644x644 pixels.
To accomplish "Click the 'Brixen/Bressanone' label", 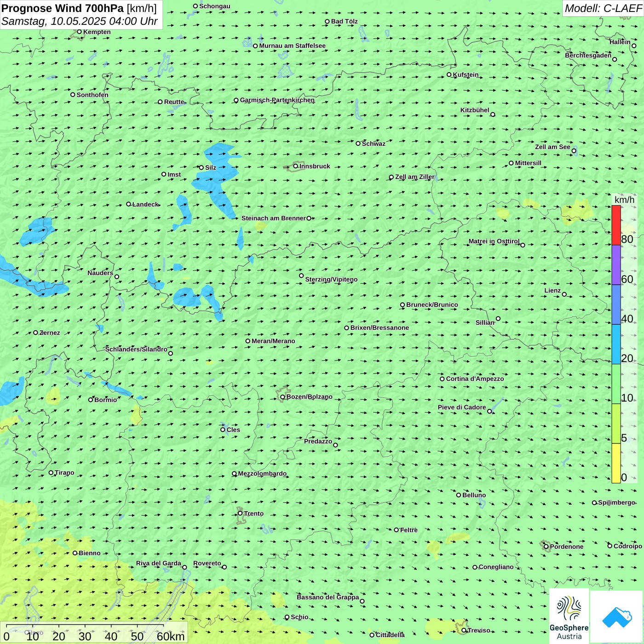I will [x=379, y=328].
